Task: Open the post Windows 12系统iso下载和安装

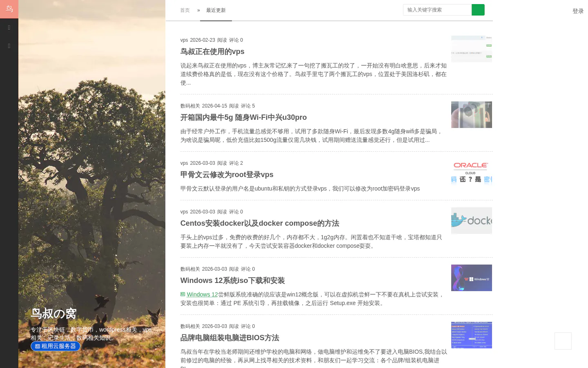Action: pos(233,280)
